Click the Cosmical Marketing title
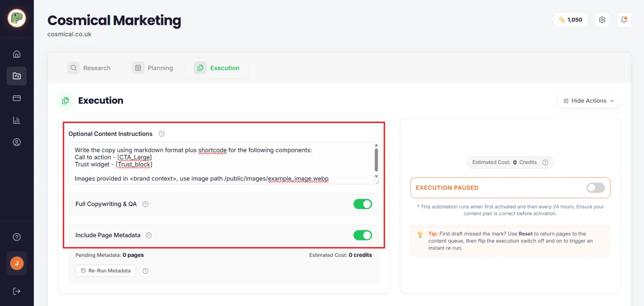 (x=114, y=20)
